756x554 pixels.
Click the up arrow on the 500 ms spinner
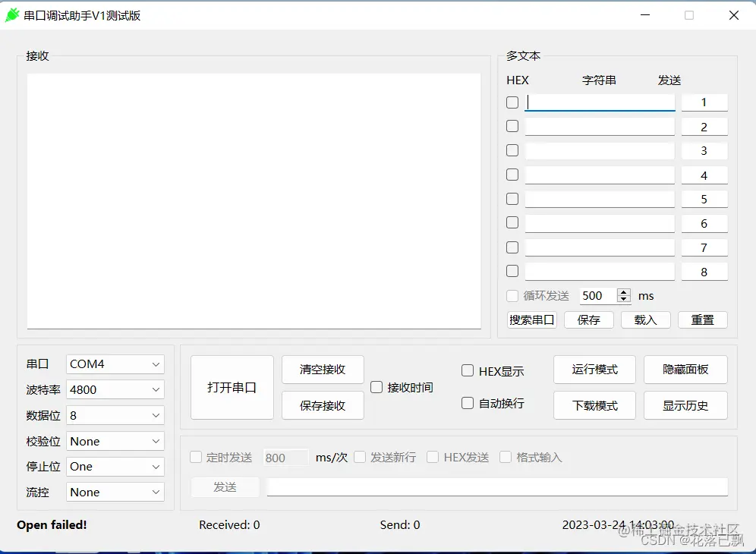click(624, 291)
